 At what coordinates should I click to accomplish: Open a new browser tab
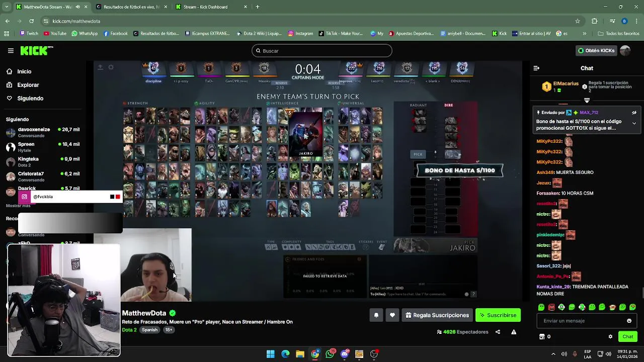click(x=258, y=7)
